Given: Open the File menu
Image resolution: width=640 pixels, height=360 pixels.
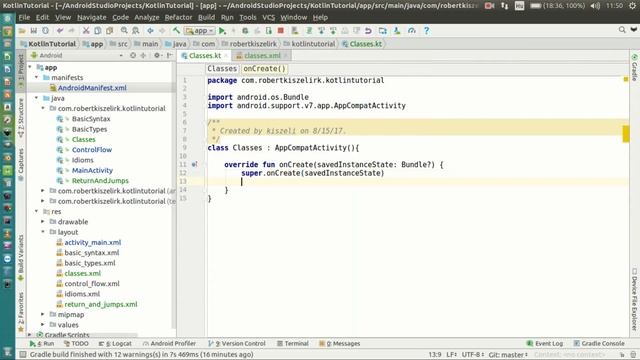Looking at the screenshot, I should [24, 18].
